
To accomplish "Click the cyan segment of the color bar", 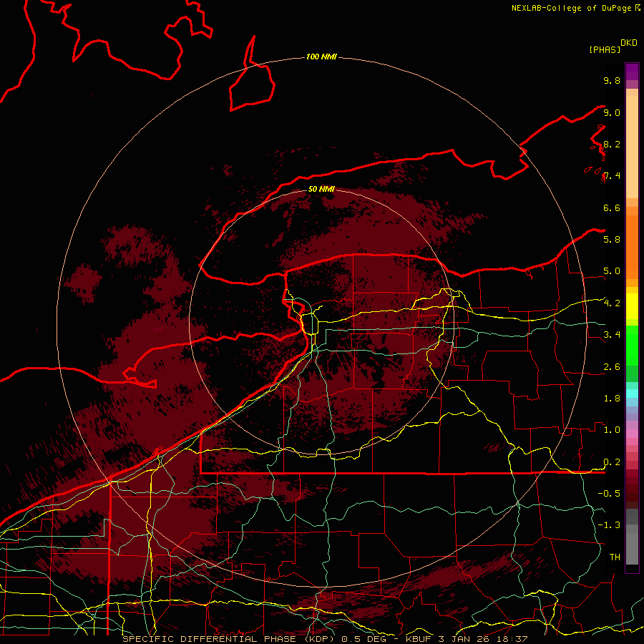I will (x=632, y=394).
